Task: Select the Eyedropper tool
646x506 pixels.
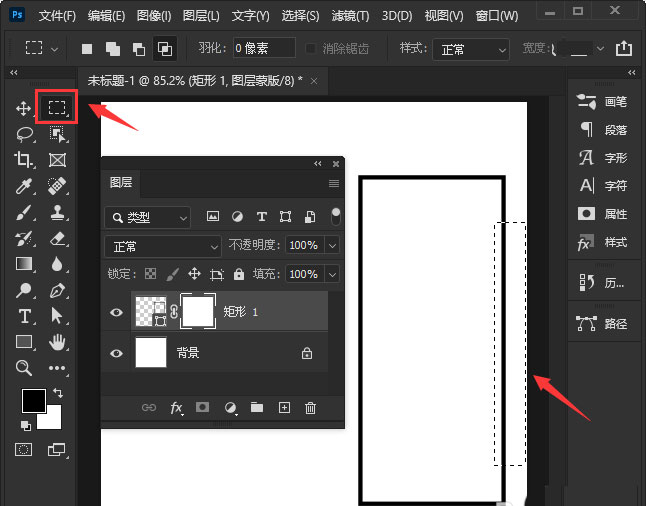Action: 23,186
